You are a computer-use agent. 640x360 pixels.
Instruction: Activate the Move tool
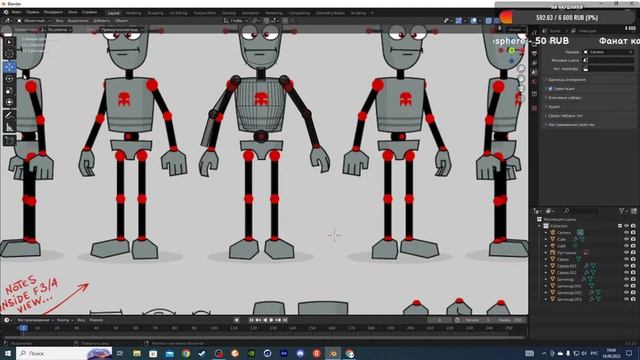9,67
